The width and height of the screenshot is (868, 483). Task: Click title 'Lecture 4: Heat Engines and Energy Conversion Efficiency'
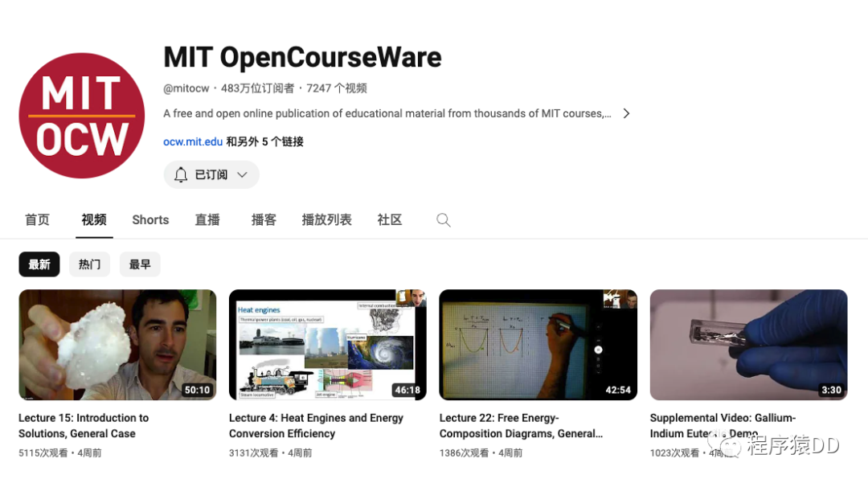coord(316,425)
